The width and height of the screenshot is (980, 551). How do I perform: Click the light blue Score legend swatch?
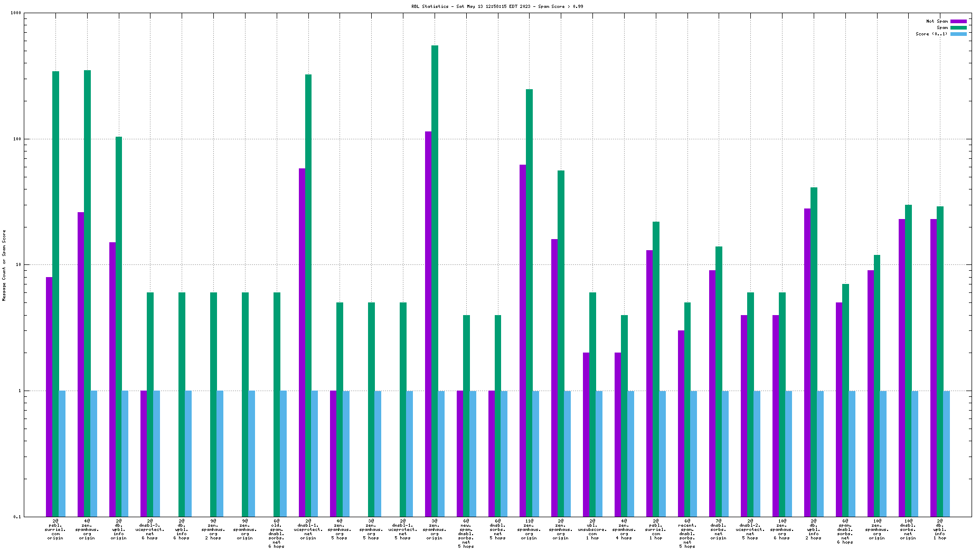click(x=958, y=34)
